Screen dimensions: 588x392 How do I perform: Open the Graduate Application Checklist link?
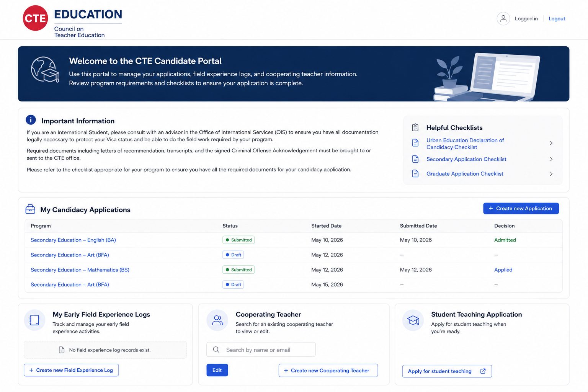click(x=465, y=173)
